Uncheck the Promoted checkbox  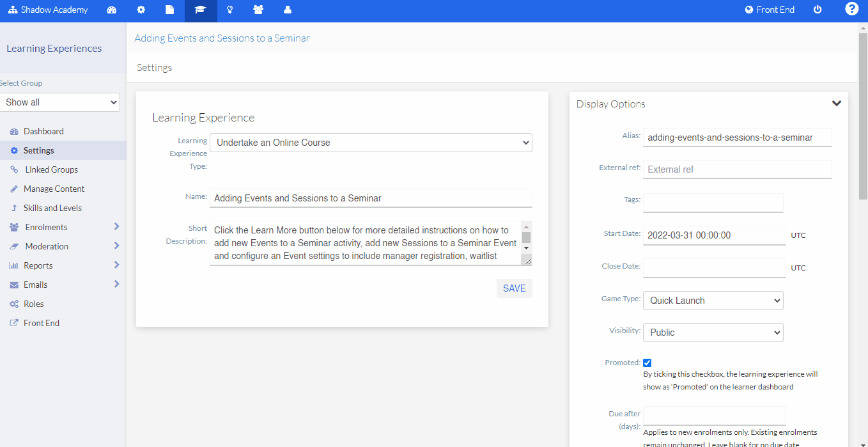pos(647,362)
